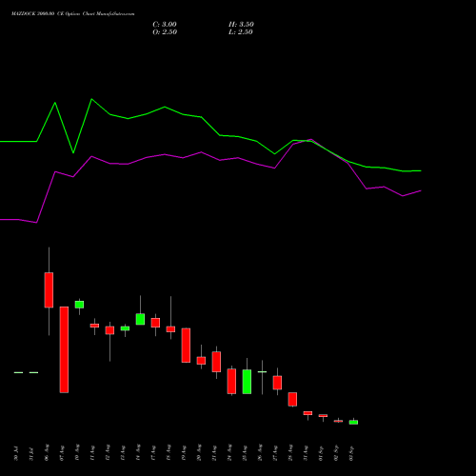
Task: Select the 11 Aug date label
Action: coord(92,452)
